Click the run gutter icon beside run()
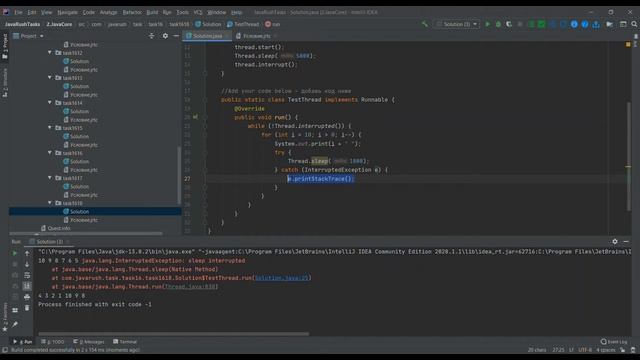This screenshot has height=360, width=640. [x=195, y=117]
